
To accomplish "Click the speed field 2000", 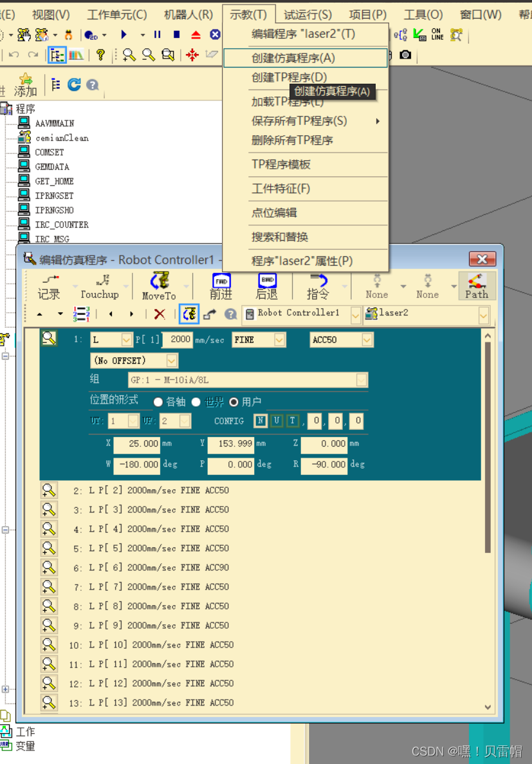I will tap(178, 340).
